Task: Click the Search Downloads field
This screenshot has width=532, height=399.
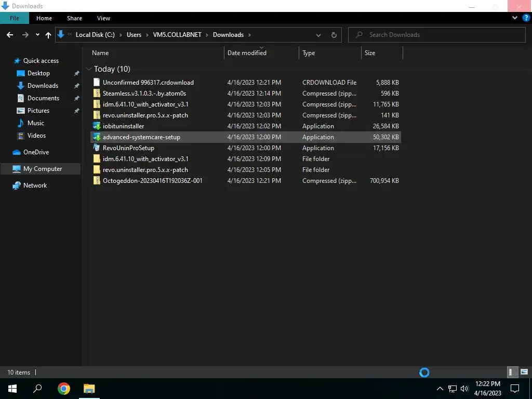Action: (x=436, y=35)
